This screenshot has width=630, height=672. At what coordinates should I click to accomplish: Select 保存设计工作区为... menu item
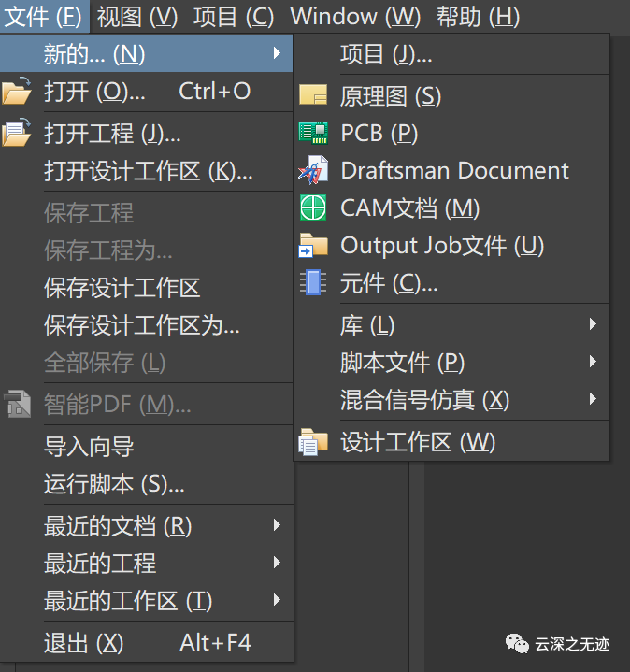pyautogui.click(x=146, y=325)
